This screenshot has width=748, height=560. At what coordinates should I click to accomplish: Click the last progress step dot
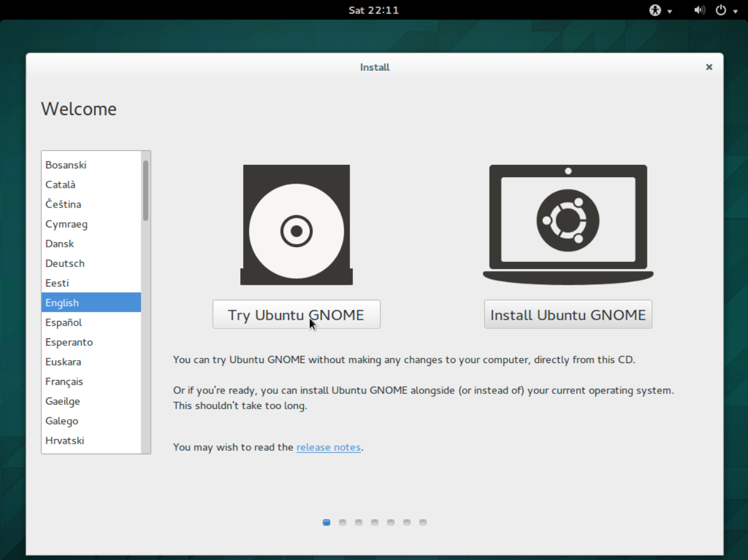tap(423, 523)
